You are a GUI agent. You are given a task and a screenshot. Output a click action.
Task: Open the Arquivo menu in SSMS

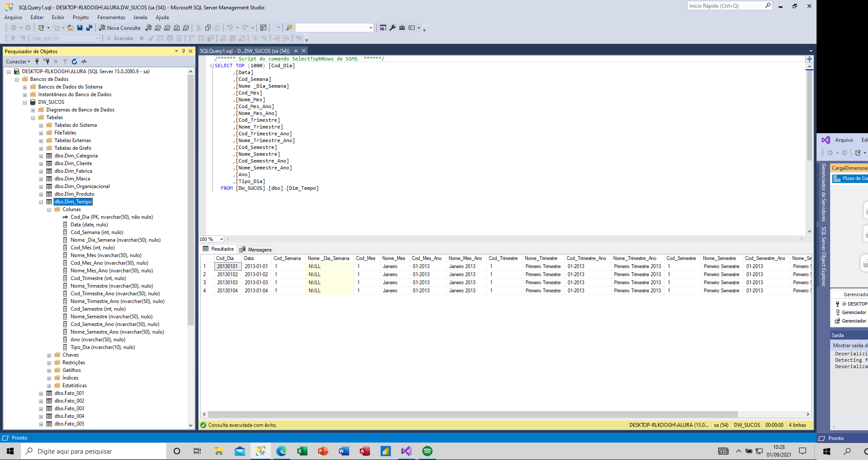13,17
